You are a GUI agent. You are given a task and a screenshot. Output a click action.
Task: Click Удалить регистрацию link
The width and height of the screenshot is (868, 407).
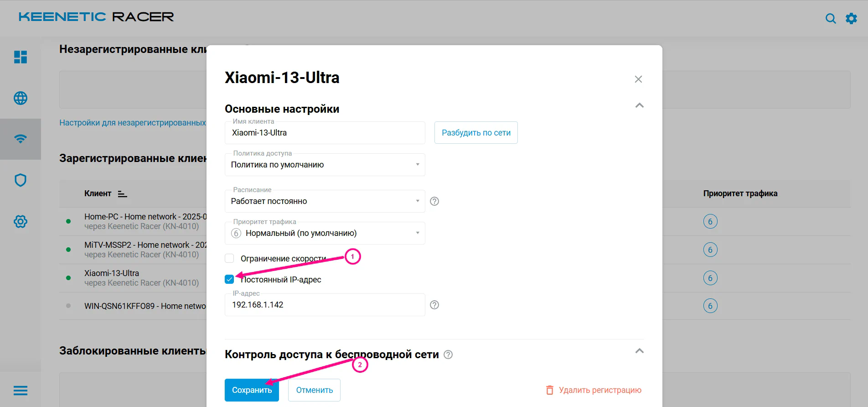click(x=594, y=390)
